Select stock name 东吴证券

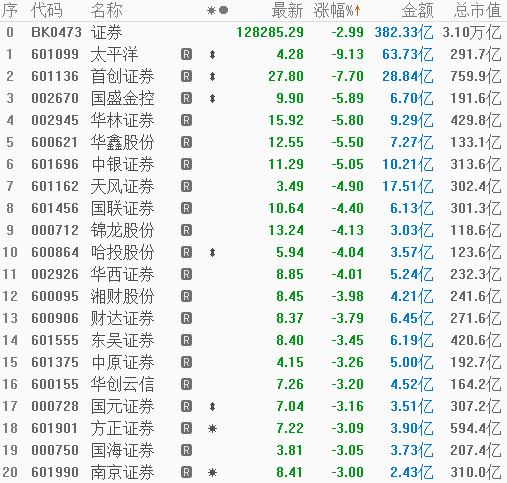click(x=122, y=340)
